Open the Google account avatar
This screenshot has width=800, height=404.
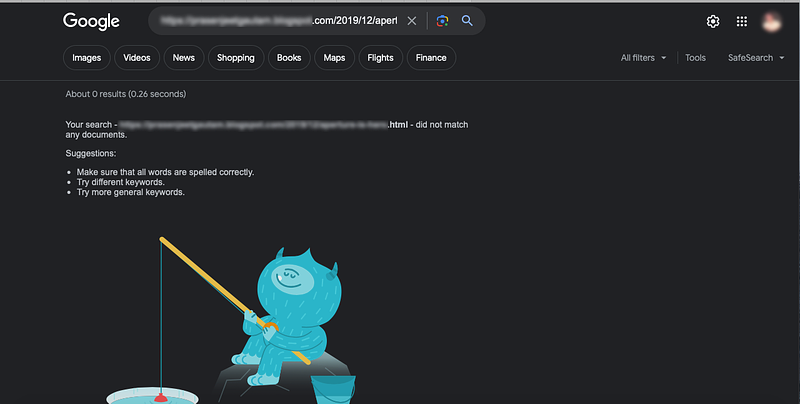(771, 21)
